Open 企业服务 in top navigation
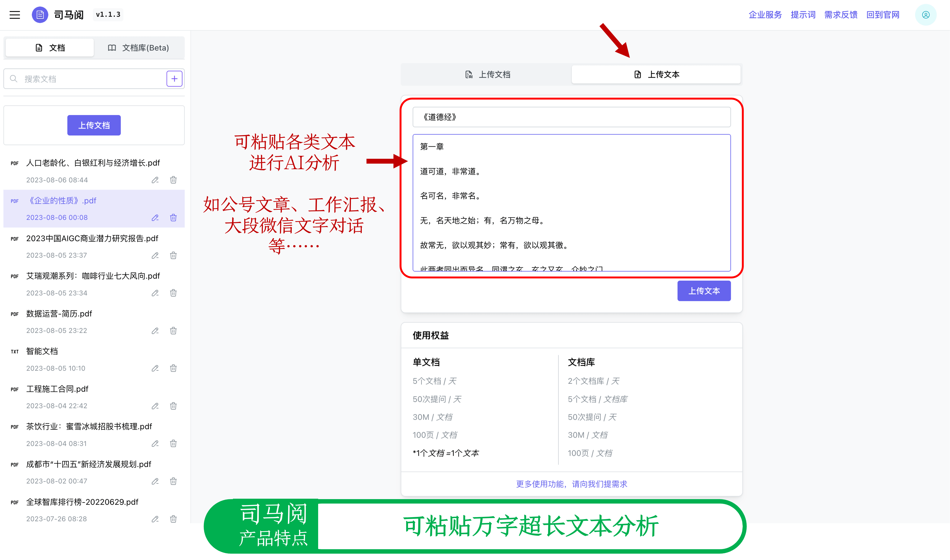 765,15
